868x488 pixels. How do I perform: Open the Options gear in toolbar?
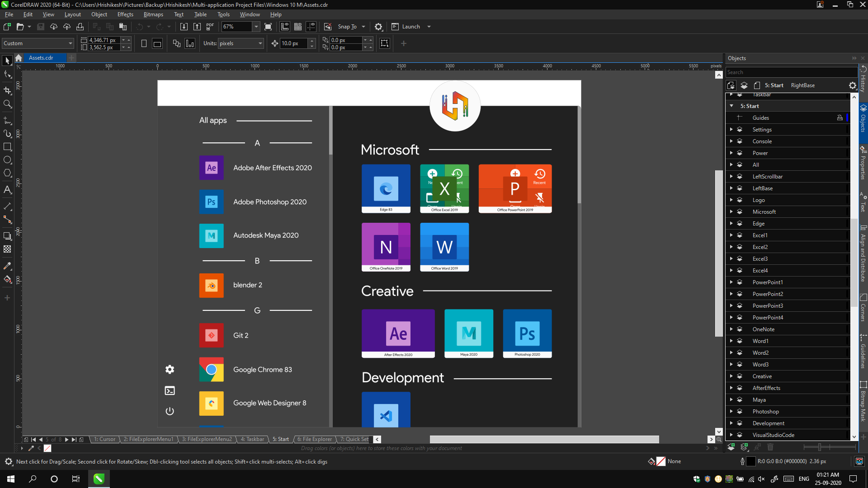coord(379,27)
